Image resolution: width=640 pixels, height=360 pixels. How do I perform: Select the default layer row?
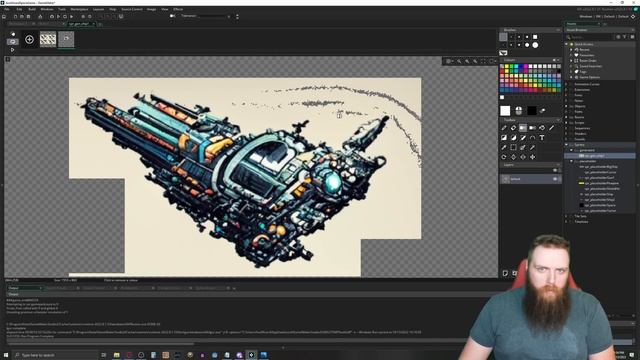point(531,179)
